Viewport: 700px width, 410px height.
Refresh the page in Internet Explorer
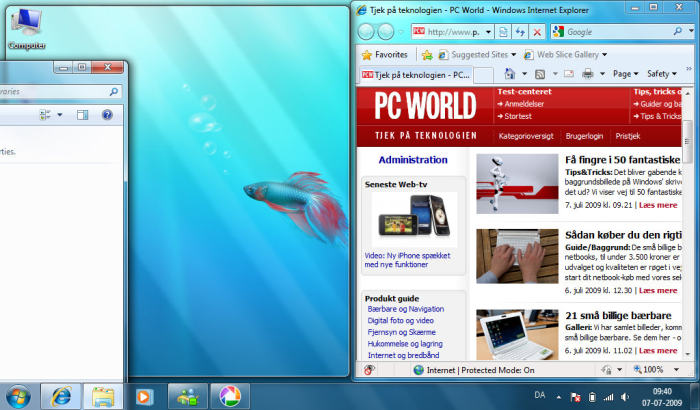click(520, 32)
